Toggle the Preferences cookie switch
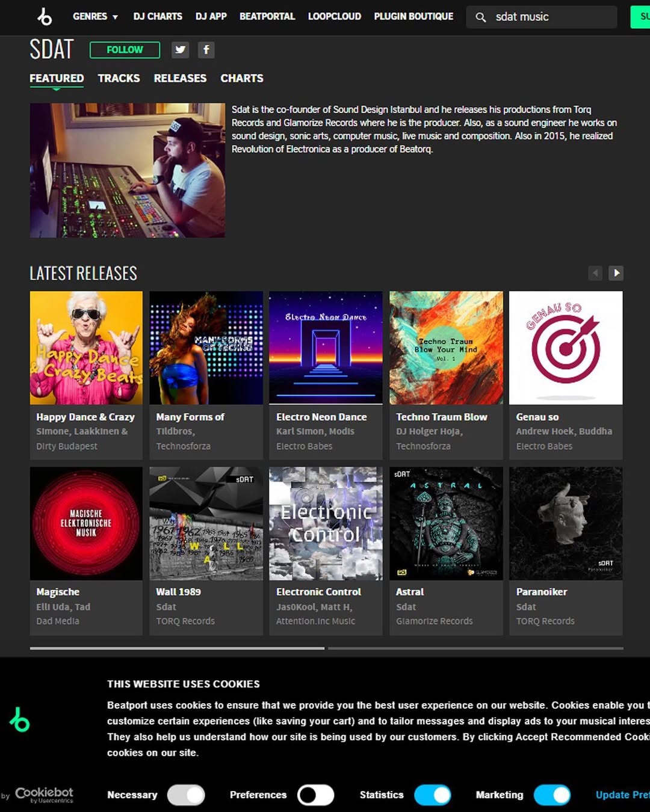The width and height of the screenshot is (650, 812). coord(315,795)
